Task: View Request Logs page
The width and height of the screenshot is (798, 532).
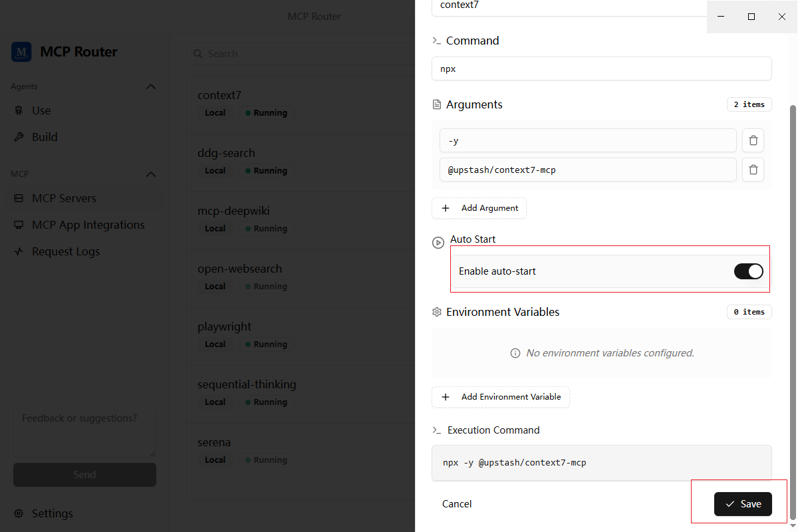Action: click(66, 251)
